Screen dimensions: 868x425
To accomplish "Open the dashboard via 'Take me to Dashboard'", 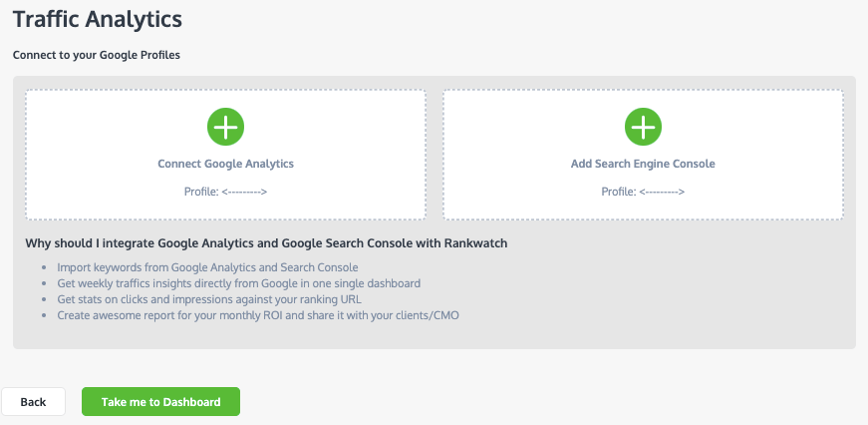I will click(x=160, y=402).
